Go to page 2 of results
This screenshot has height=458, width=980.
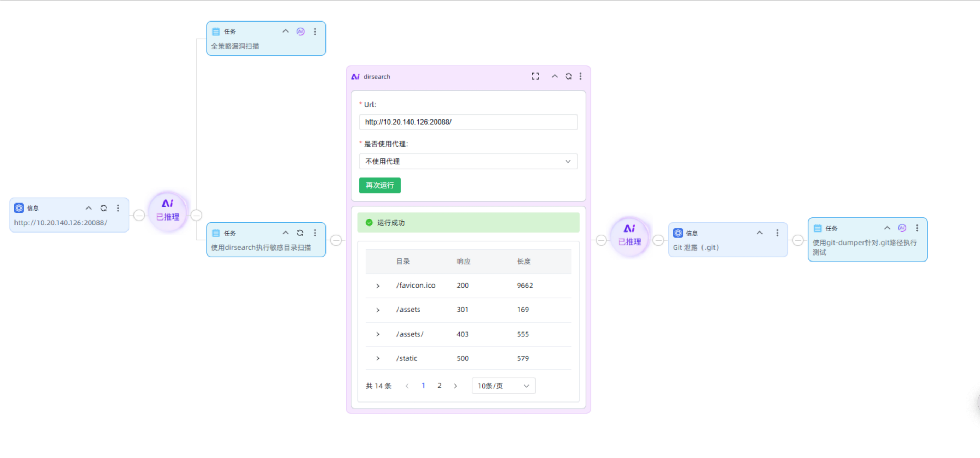click(440, 386)
